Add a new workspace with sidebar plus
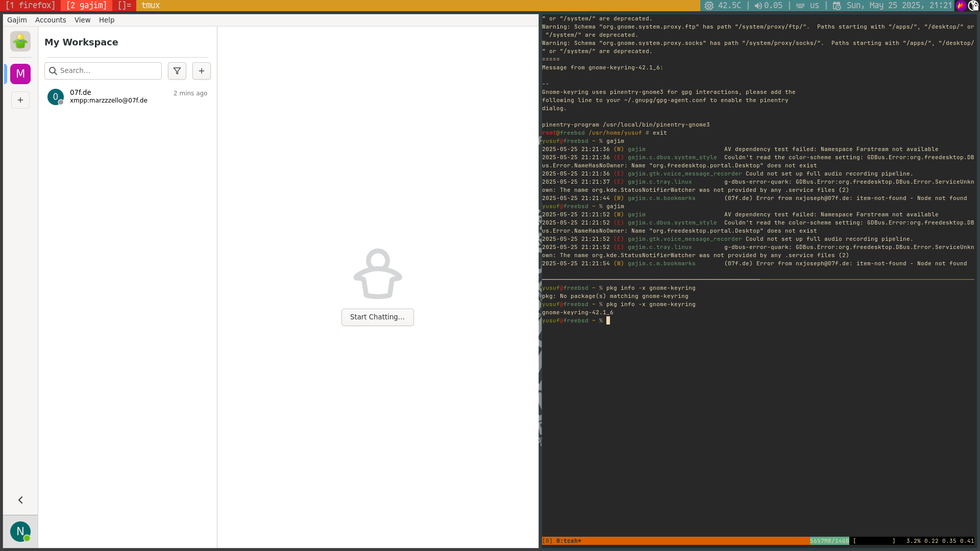980x551 pixels. [x=20, y=100]
